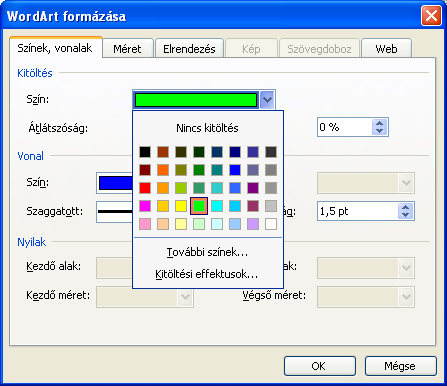Click the Kezdő alak dropdown box
This screenshot has height=386, width=447.
pos(115,268)
